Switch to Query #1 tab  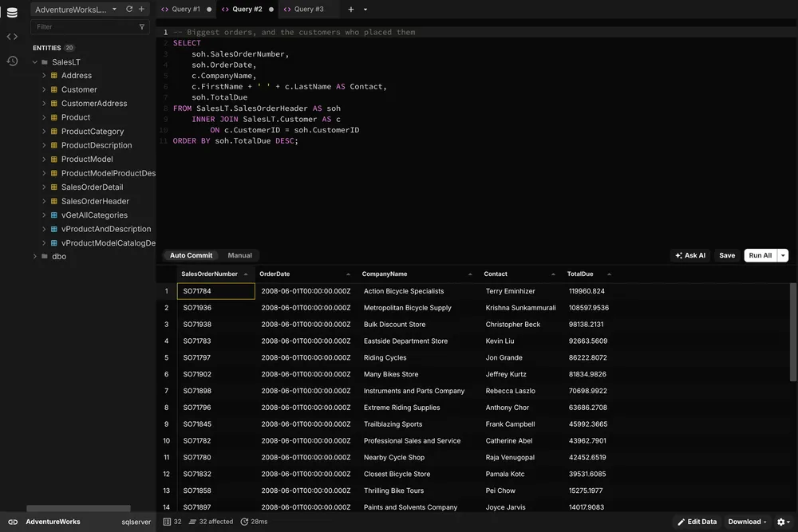tap(186, 9)
